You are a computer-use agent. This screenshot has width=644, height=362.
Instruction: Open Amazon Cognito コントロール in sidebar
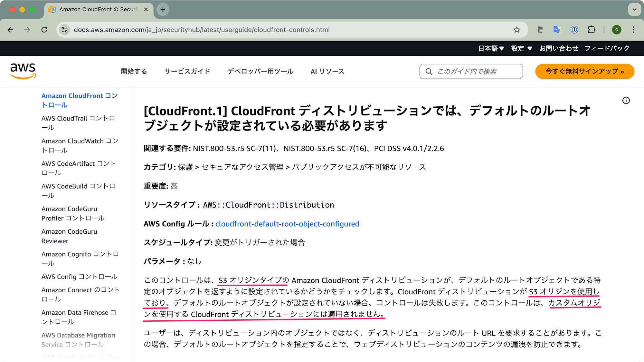tap(80, 259)
